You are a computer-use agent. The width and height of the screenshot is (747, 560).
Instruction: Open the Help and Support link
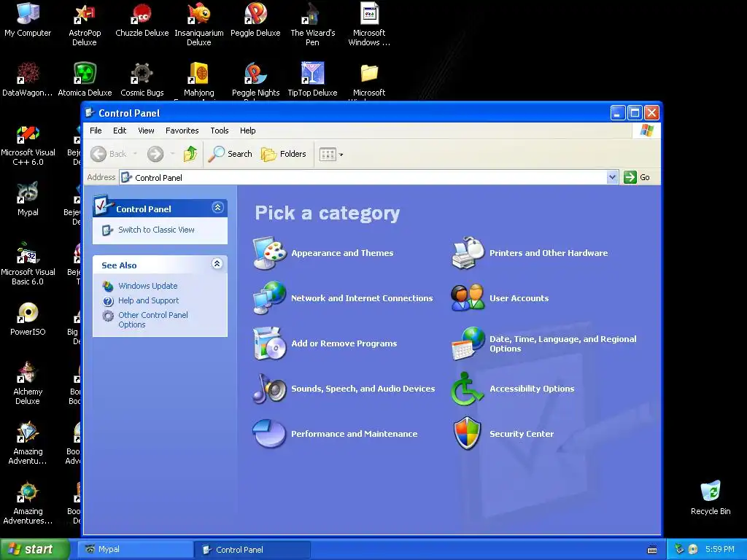click(149, 300)
